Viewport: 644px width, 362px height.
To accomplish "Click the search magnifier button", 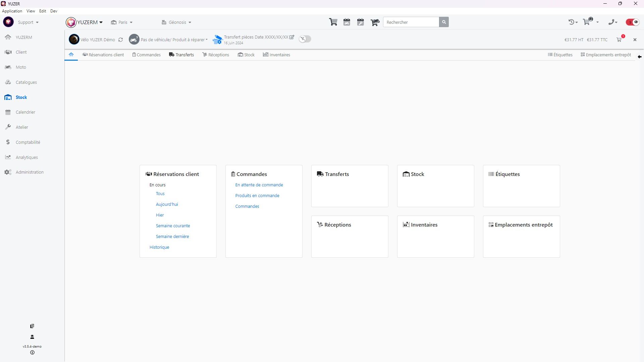I will [444, 22].
